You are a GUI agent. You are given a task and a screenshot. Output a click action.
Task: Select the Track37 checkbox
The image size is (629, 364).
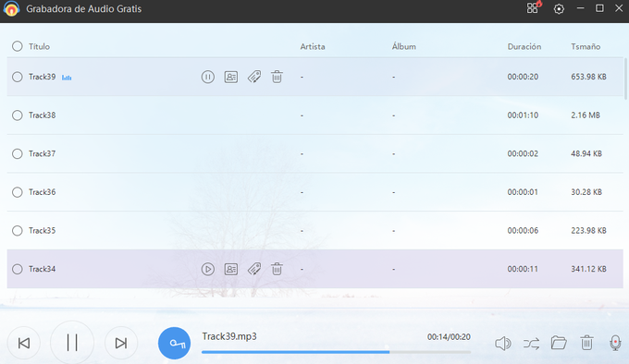(x=18, y=153)
